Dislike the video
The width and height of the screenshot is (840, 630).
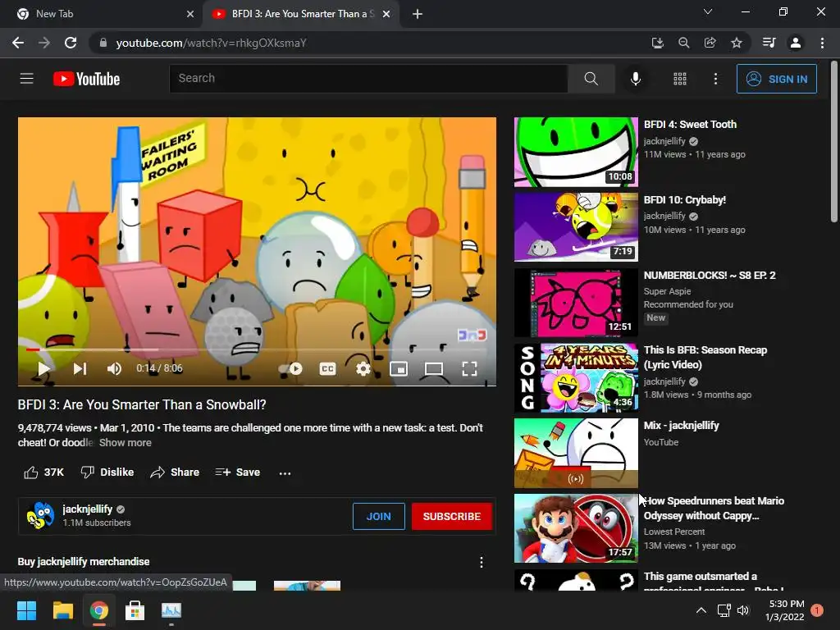pyautogui.click(x=107, y=472)
